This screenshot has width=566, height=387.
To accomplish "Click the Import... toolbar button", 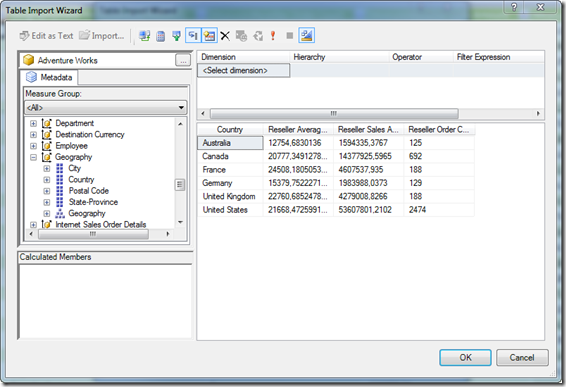I will (x=102, y=36).
